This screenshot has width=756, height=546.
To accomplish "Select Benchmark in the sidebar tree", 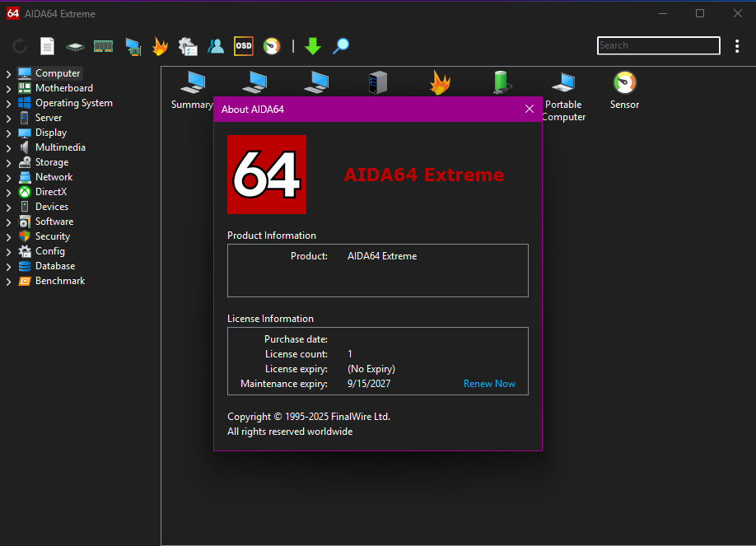I will click(x=60, y=281).
